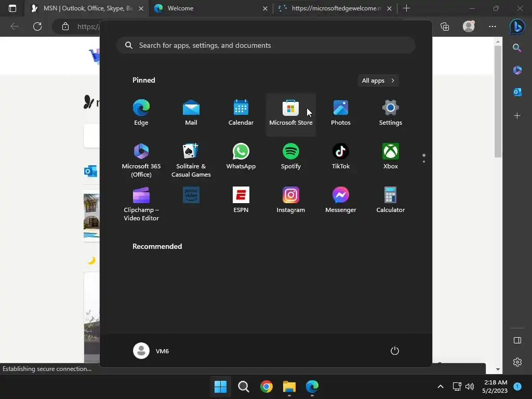Close the MSN tab
532x399 pixels.
pos(141,8)
